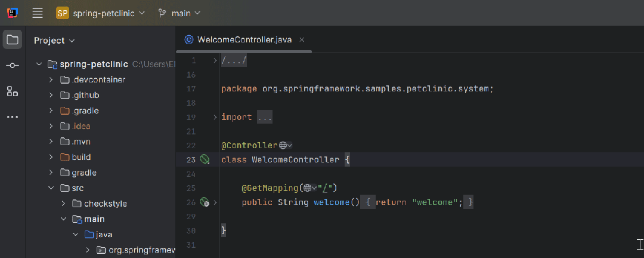The width and height of the screenshot is (644, 258).
Task: Expand the .devcontainer folder
Action: tap(51, 80)
